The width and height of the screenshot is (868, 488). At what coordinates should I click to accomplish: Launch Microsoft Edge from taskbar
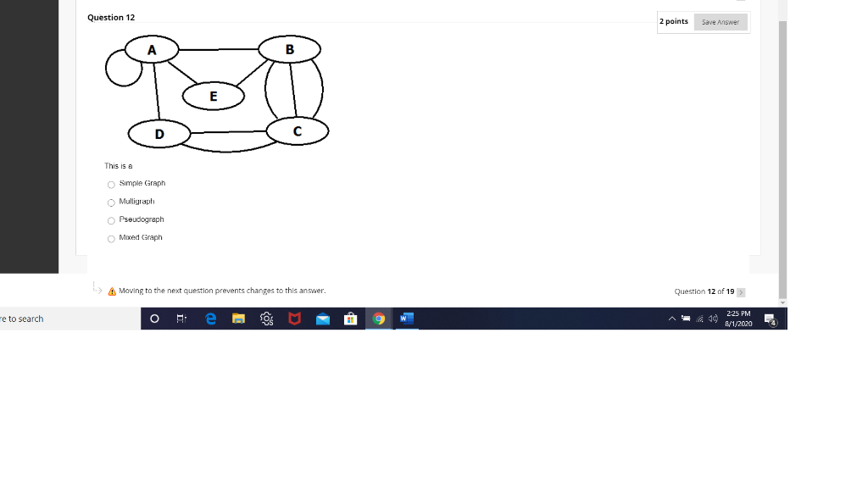[210, 319]
